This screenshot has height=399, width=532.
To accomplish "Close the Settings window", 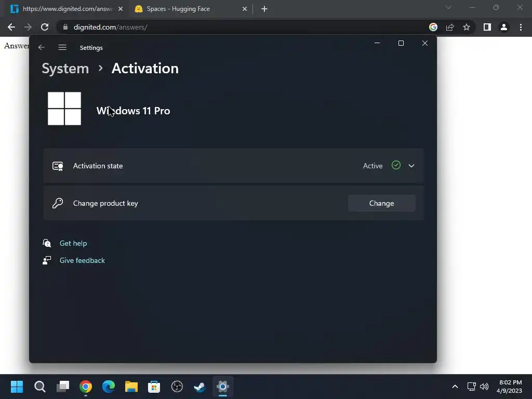I will [x=425, y=43].
